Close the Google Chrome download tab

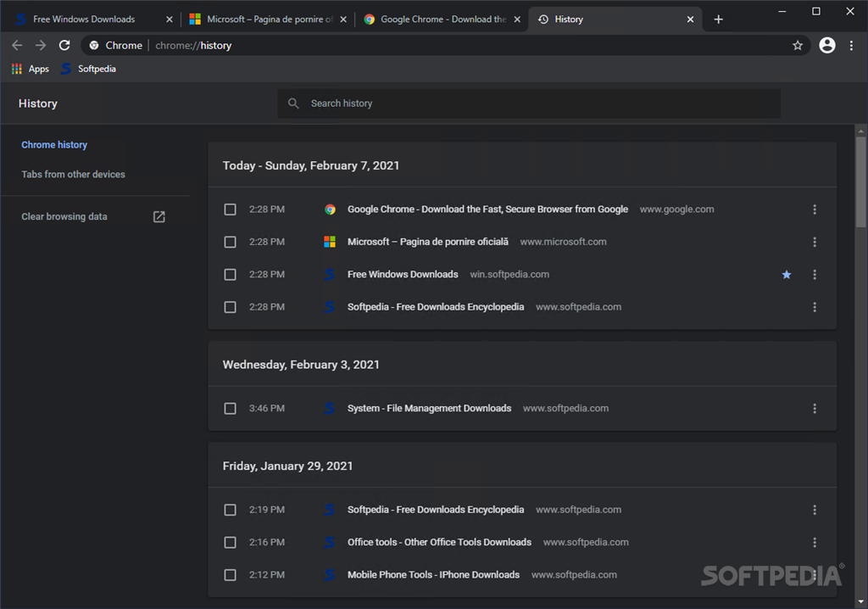pos(517,20)
